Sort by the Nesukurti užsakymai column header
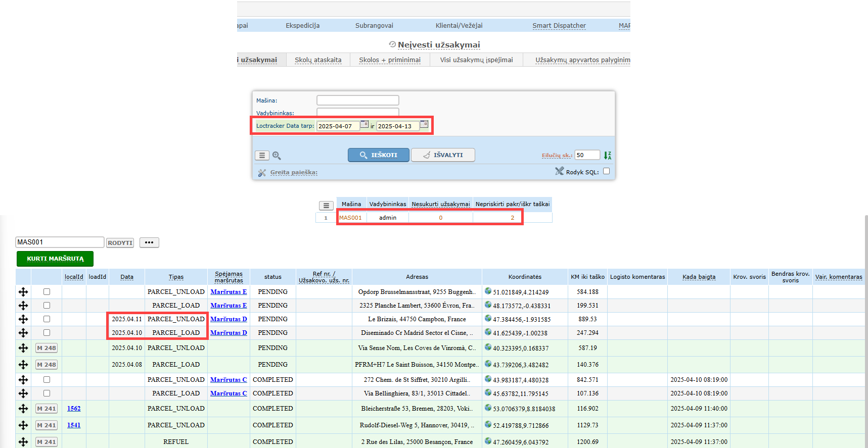The height and width of the screenshot is (448, 868). (x=441, y=204)
